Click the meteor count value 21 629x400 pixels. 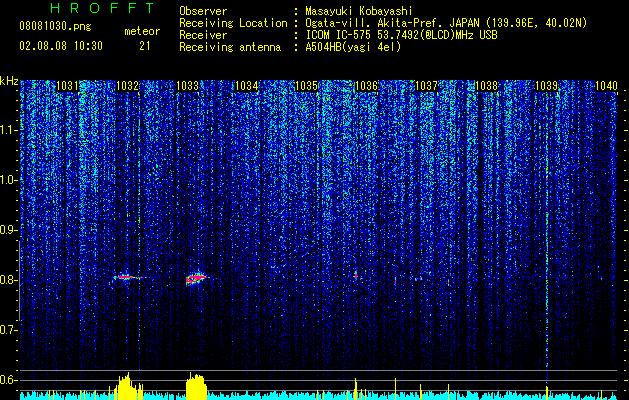144,46
